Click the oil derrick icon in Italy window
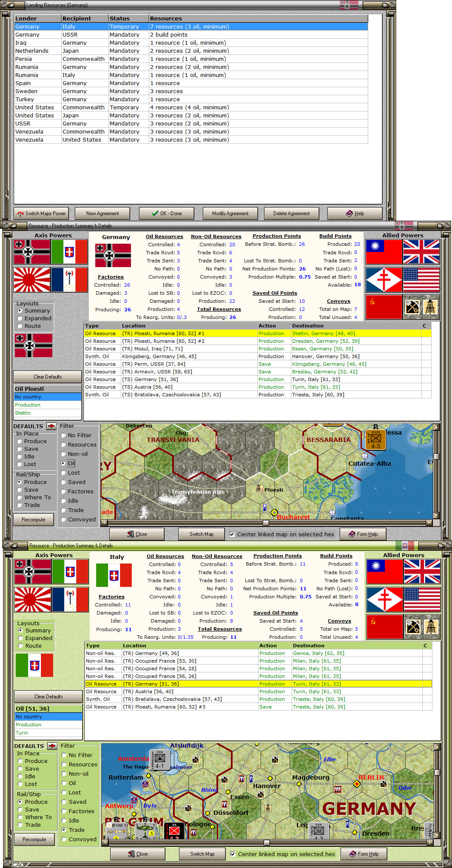Viewport: 452px width, 868px height. tap(431, 626)
